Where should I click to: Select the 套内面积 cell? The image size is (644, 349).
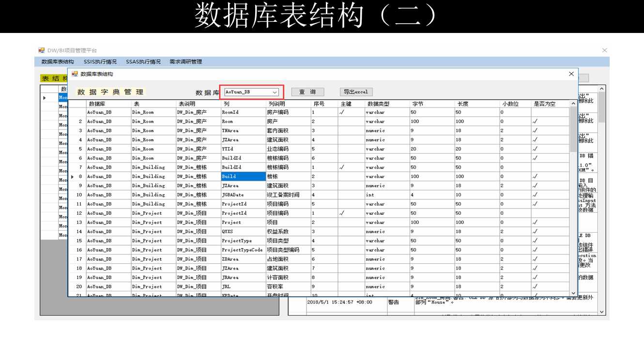(x=288, y=130)
